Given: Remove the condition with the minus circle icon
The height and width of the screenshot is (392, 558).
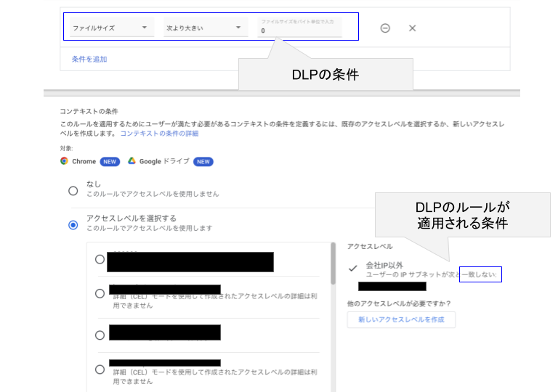Looking at the screenshot, I should click(385, 28).
